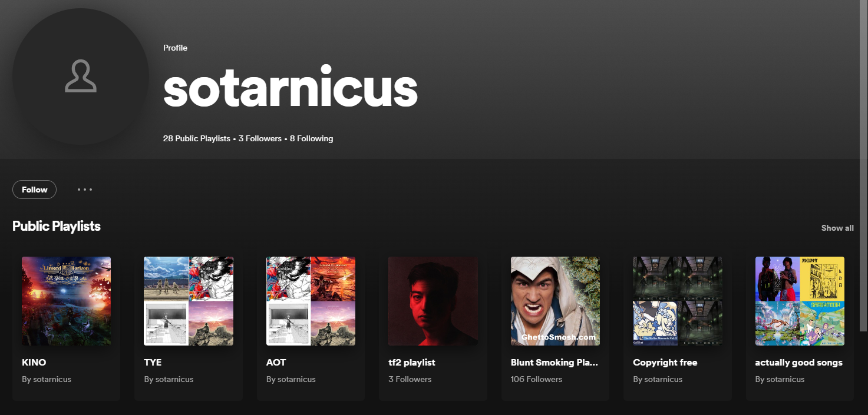Open the three-dots more options menu
Viewport: 868px width, 415px height.
coord(85,190)
